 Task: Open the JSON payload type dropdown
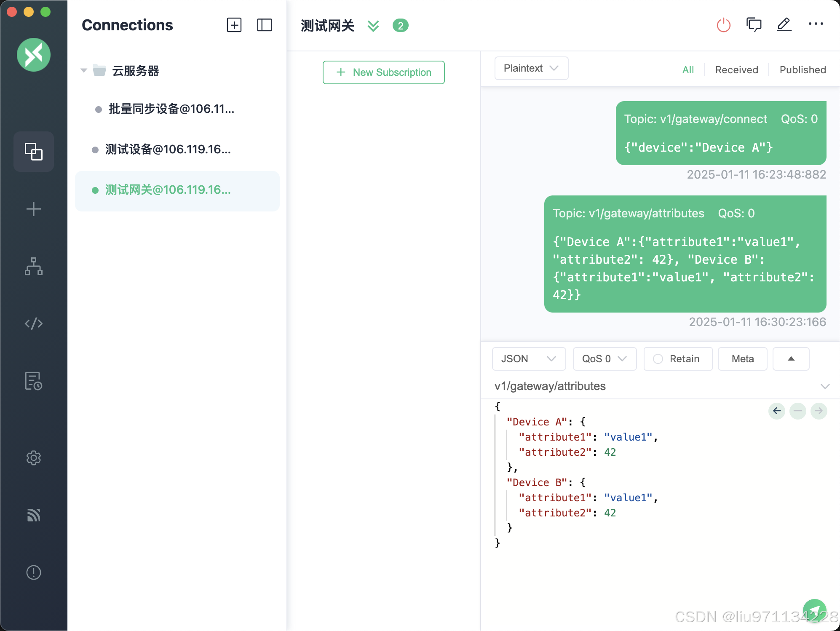pyautogui.click(x=528, y=359)
